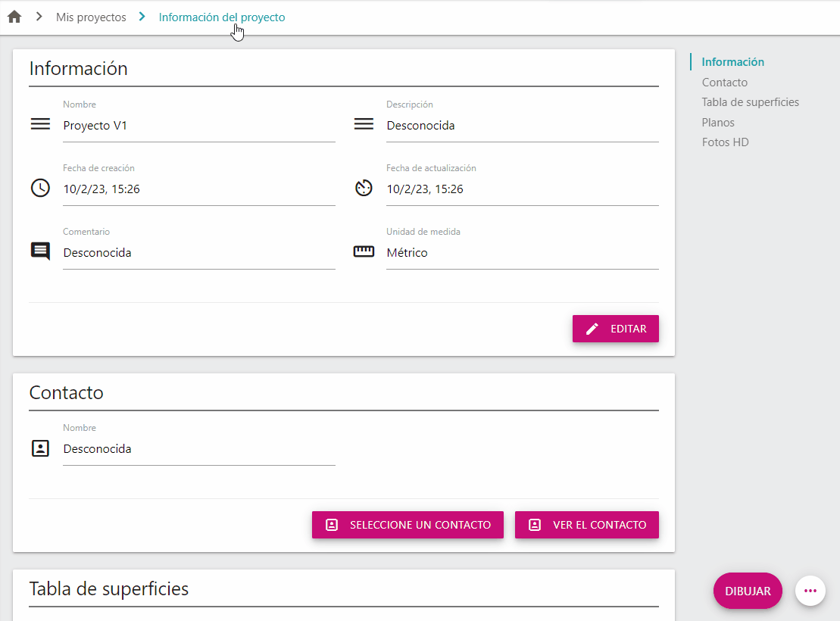Open Mis proyectos breadcrumb link
This screenshot has width=840, height=621.
[91, 17]
